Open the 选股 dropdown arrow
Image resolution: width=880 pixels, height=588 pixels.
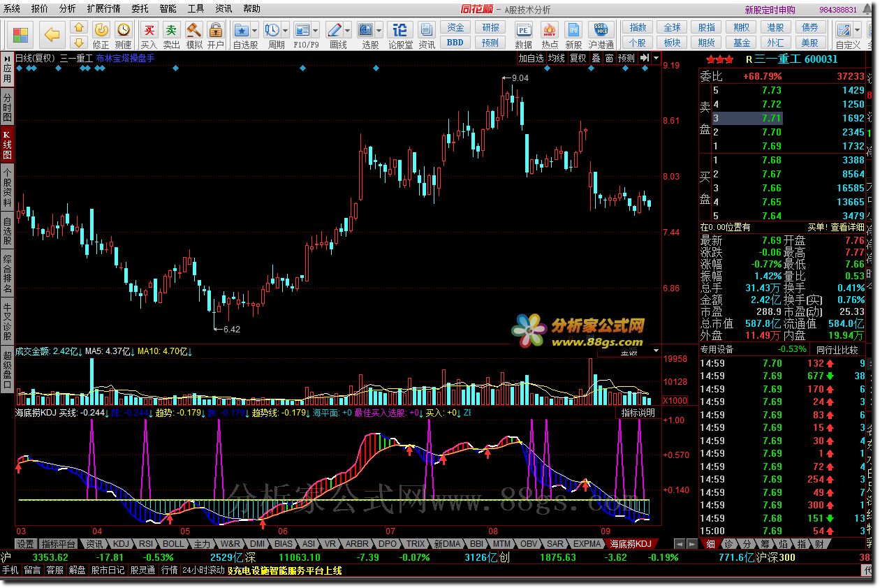(x=379, y=30)
